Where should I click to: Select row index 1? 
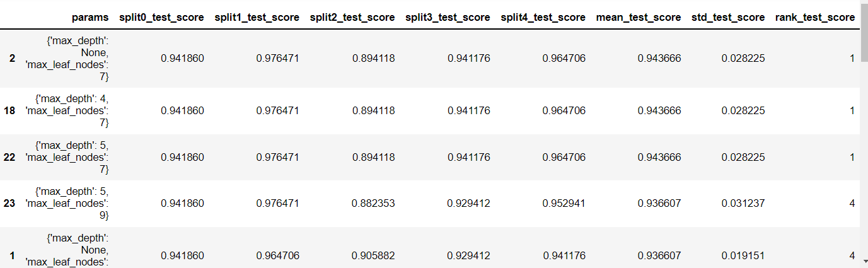pos(13,255)
